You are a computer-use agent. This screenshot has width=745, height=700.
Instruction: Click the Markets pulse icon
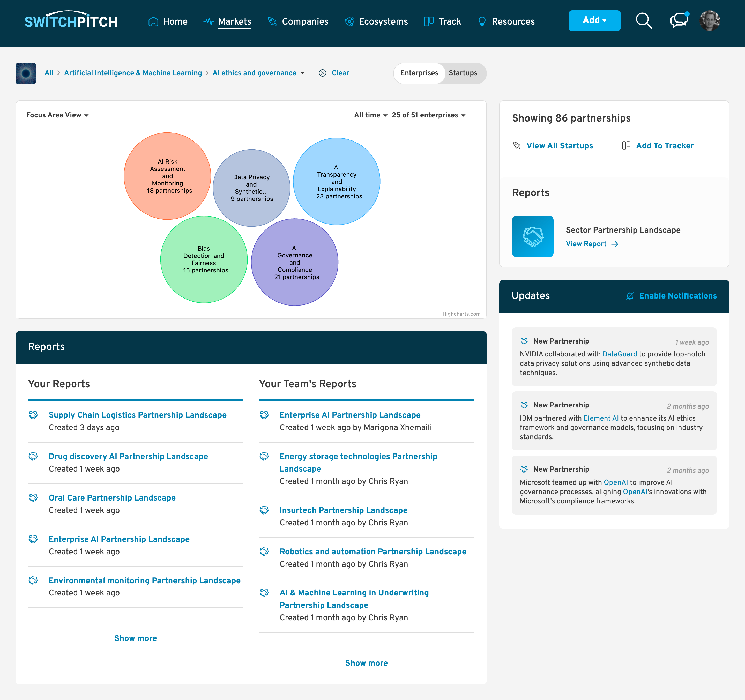(208, 21)
